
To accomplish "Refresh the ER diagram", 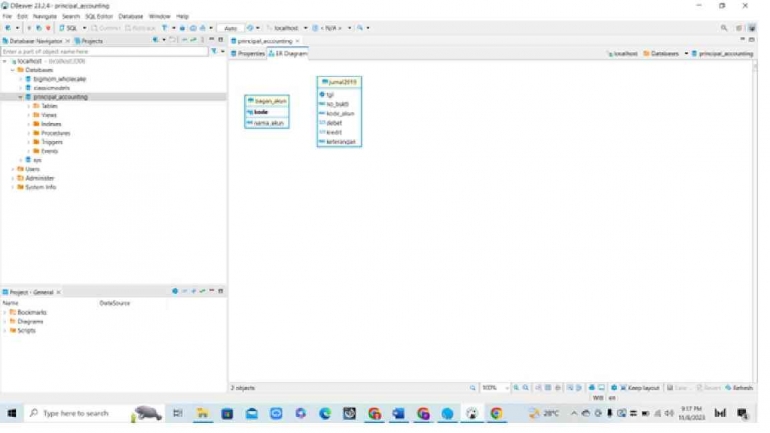I will [x=739, y=388].
